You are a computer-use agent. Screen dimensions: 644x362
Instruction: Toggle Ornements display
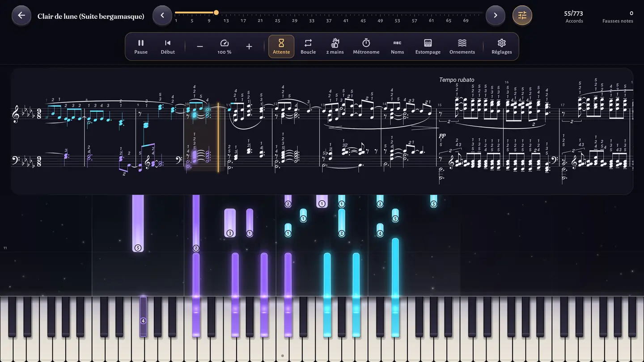[462, 46]
